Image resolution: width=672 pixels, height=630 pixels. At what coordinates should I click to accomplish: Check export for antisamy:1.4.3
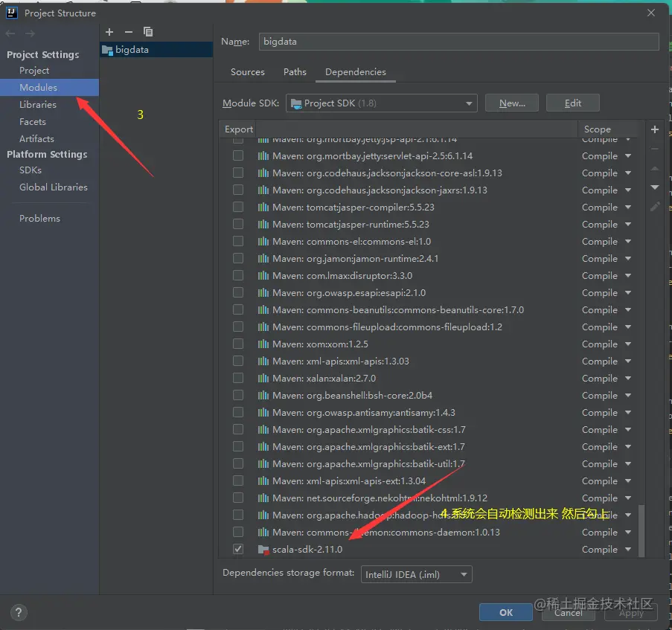pos(238,412)
